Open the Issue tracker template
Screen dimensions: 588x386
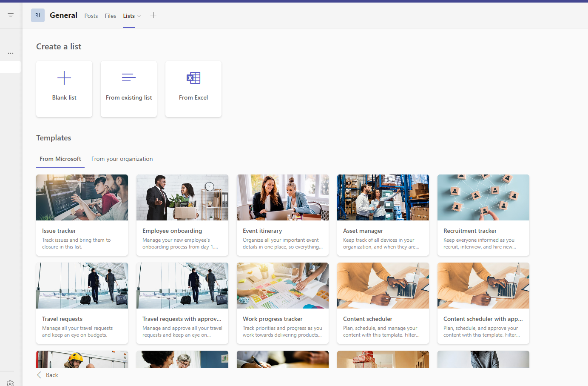[82, 215]
